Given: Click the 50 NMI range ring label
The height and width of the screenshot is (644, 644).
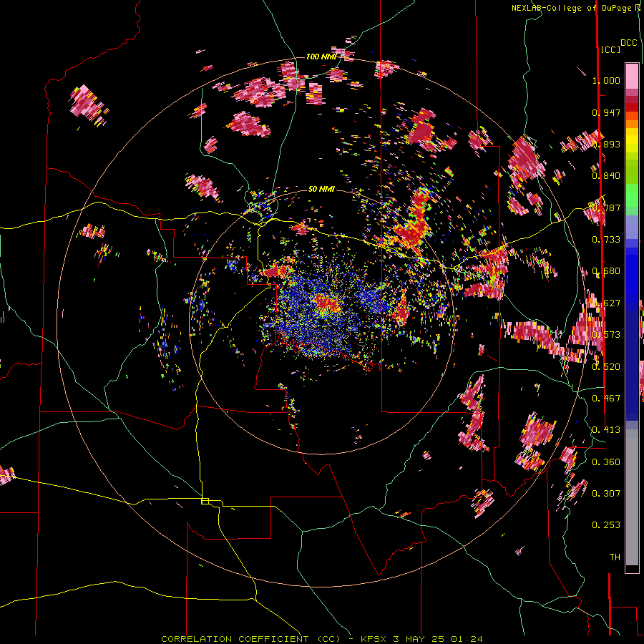Looking at the screenshot, I should coord(321,189).
